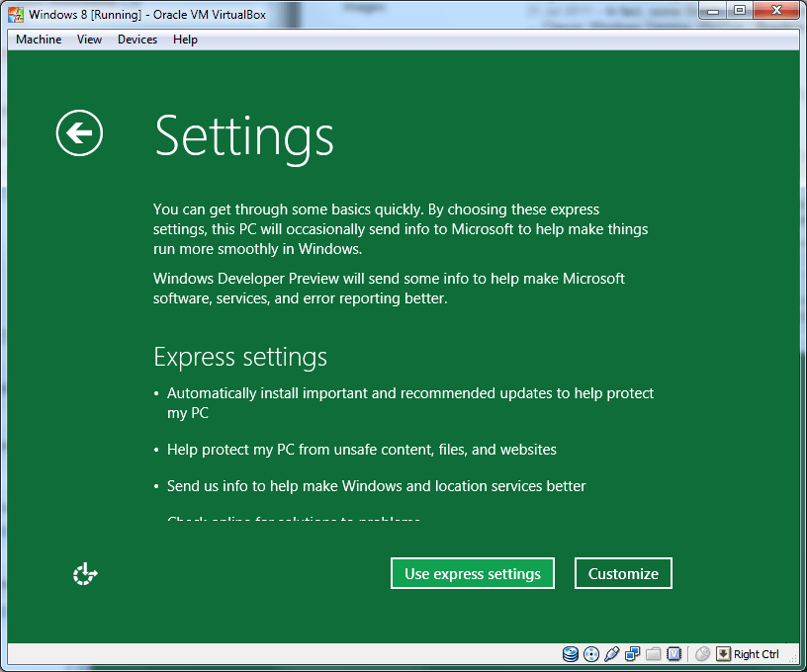The image size is (807, 672).
Task: Click the mouse integration status icon
Action: [x=702, y=654]
